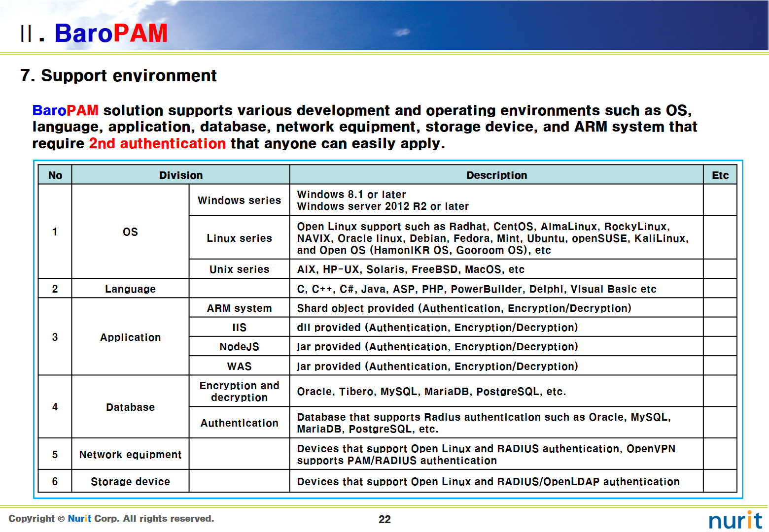
Task: Select the 'OS' division cell
Action: point(130,232)
